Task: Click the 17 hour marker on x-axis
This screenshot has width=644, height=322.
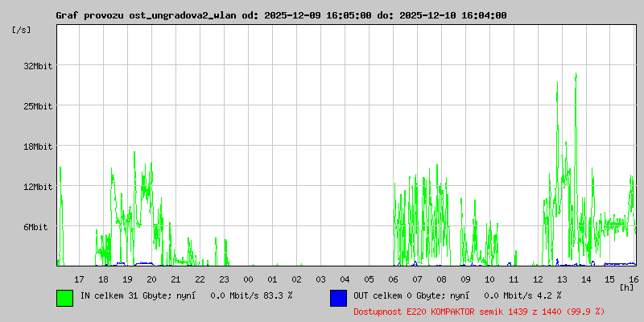Action: tap(79, 279)
